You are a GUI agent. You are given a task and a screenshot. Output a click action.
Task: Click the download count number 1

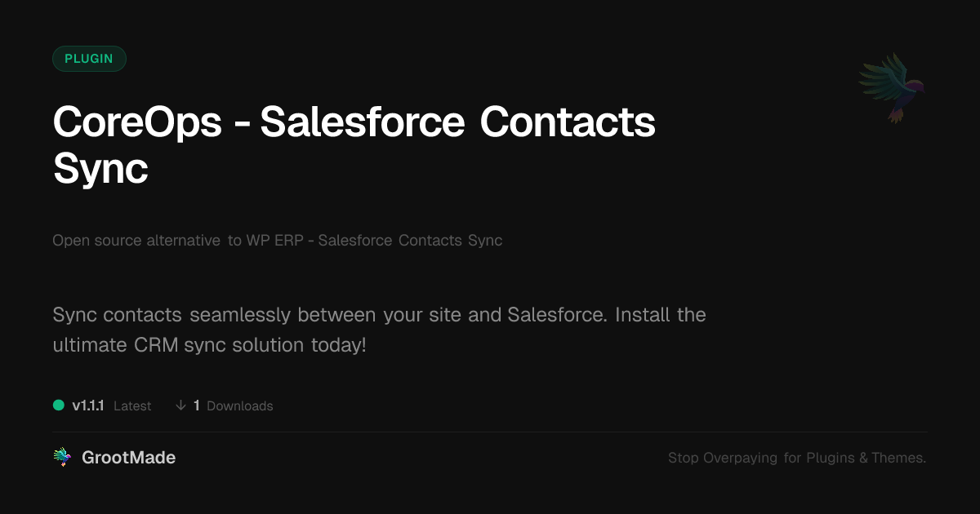pyautogui.click(x=197, y=405)
